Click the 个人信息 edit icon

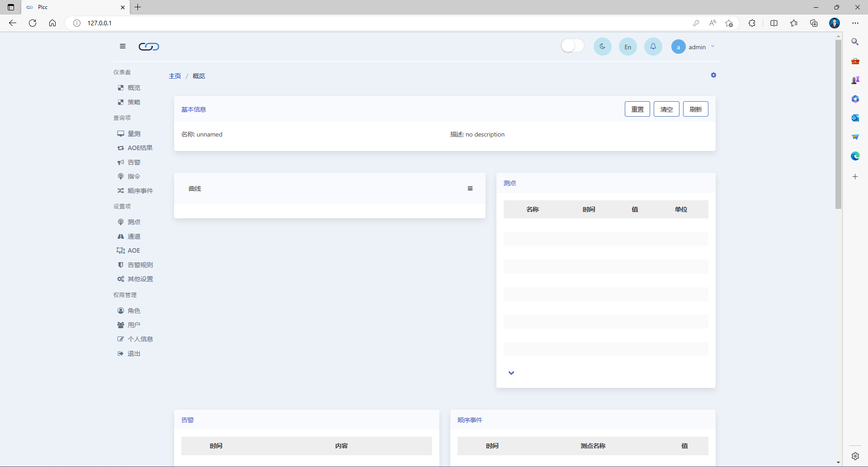121,339
